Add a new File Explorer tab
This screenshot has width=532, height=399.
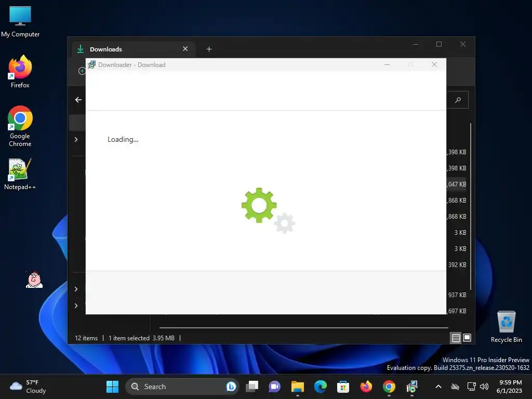tap(209, 49)
